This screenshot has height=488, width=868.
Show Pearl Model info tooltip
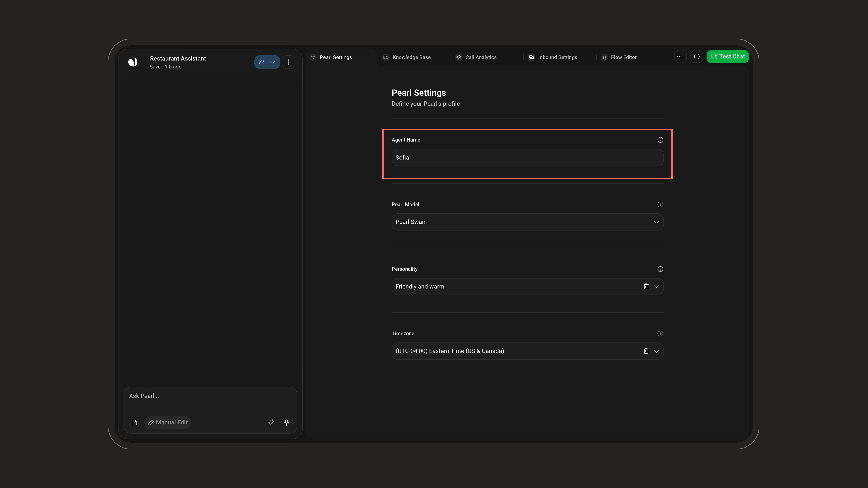[660, 204]
